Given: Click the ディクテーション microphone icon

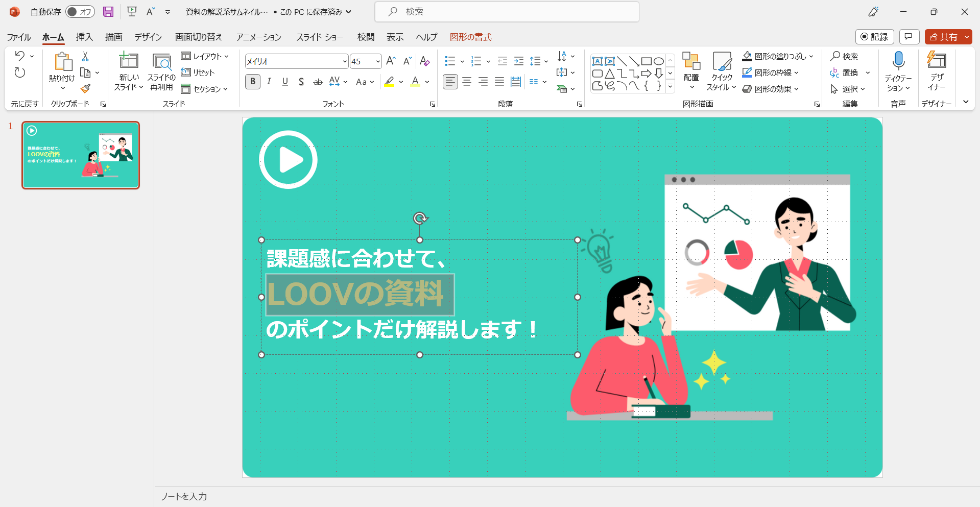Looking at the screenshot, I should (898, 61).
